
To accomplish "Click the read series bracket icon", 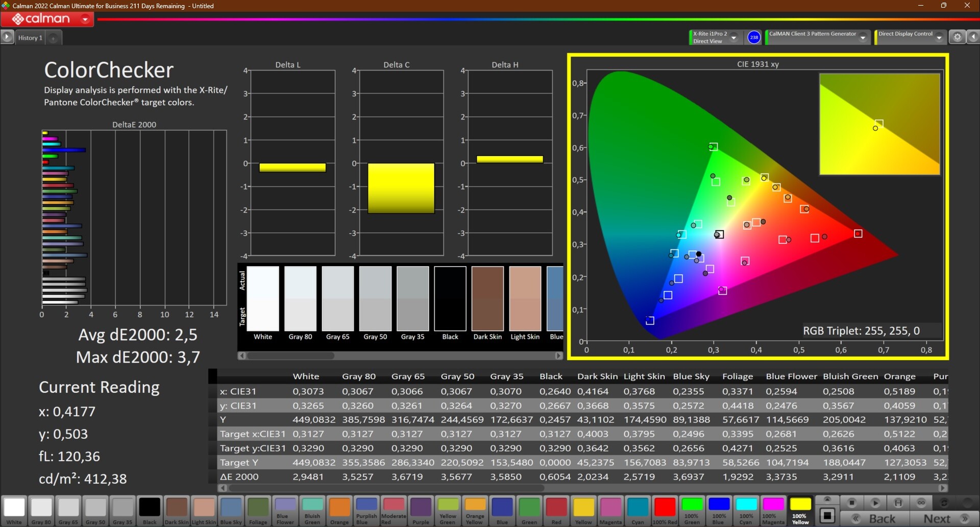I will pos(898,503).
